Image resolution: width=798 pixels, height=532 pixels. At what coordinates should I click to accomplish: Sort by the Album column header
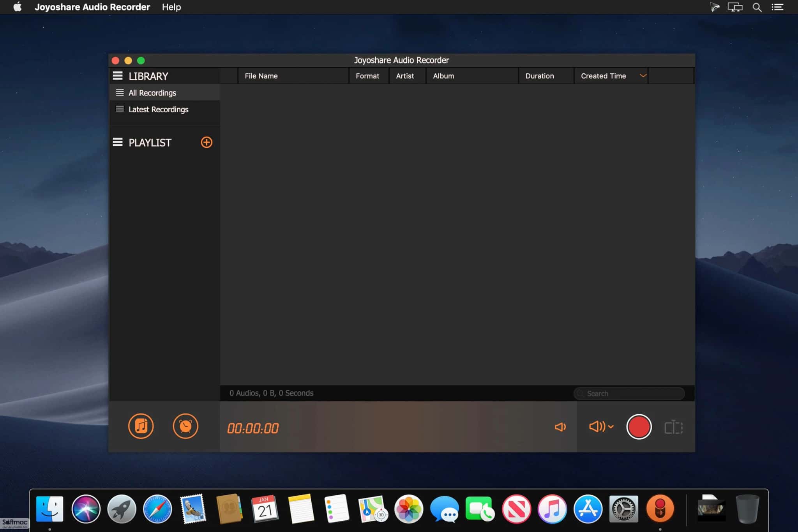tap(472, 76)
